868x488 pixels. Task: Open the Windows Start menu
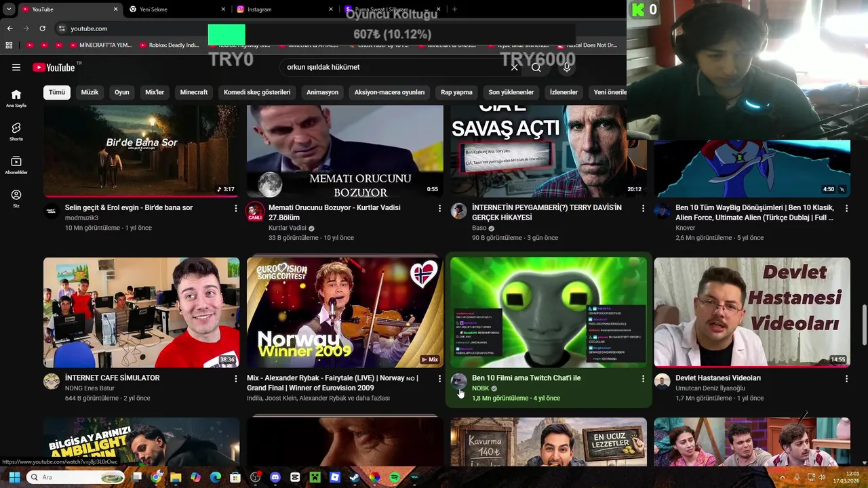pos(14,477)
